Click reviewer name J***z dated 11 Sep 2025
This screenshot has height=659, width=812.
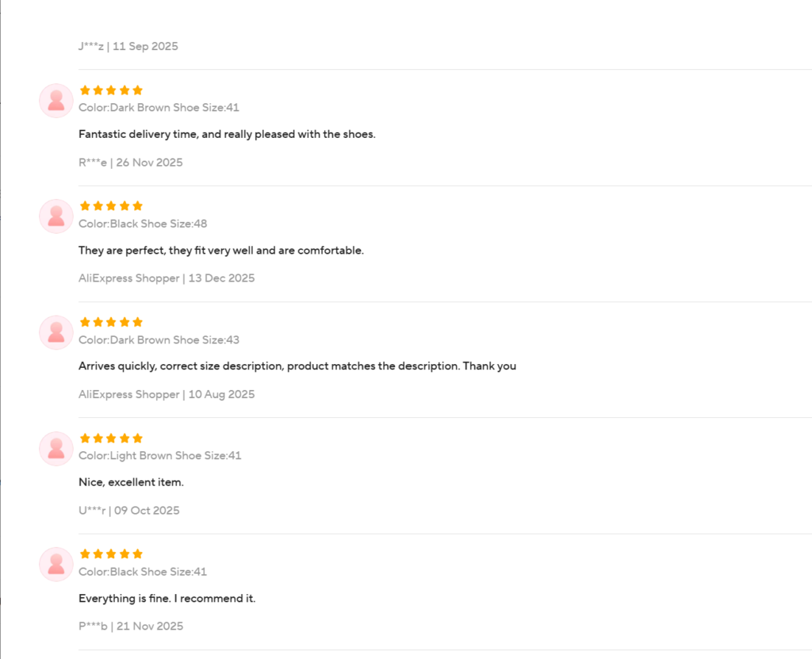[x=91, y=46]
